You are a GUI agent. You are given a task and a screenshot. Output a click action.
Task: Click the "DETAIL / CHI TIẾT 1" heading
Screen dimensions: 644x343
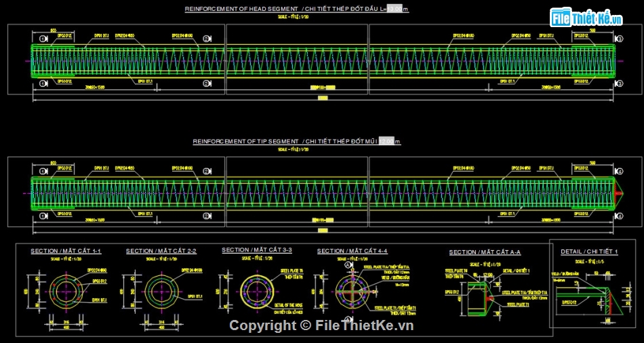pyautogui.click(x=589, y=251)
